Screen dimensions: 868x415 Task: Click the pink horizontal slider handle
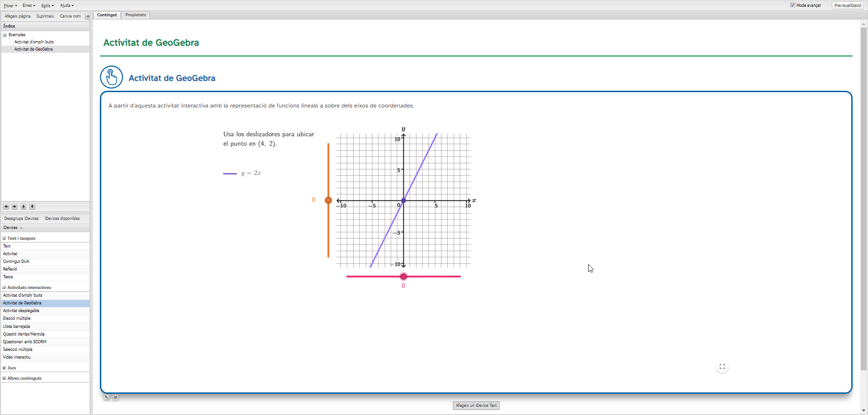pos(404,276)
